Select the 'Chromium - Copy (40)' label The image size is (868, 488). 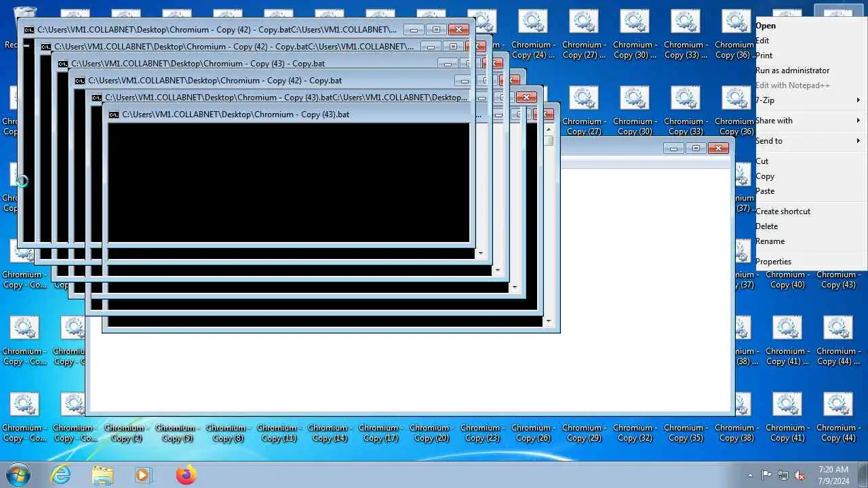click(787, 280)
